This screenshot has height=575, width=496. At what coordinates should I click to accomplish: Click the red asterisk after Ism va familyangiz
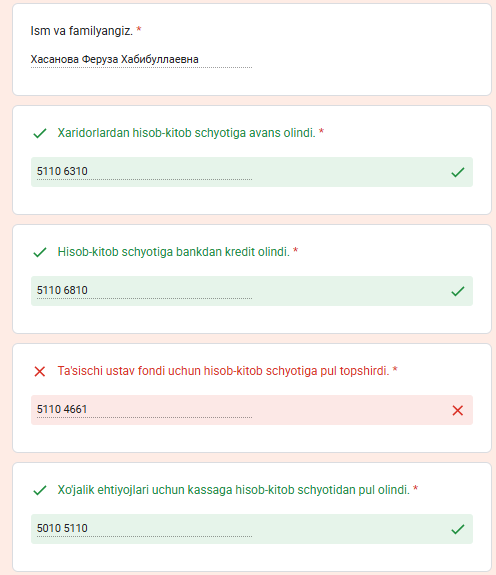(139, 29)
